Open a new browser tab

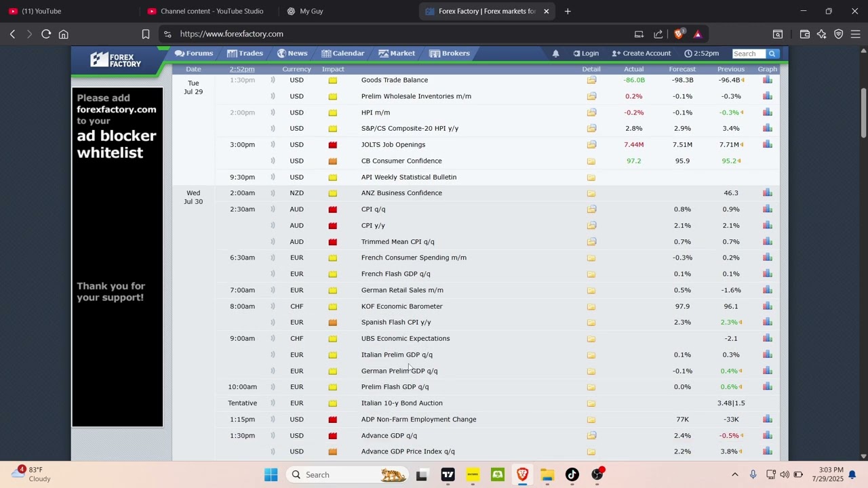568,11
